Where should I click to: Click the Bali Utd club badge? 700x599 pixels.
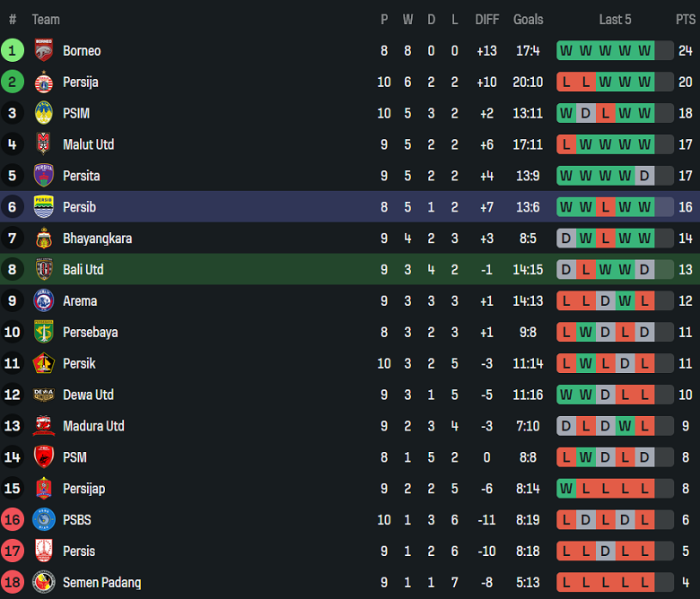coord(44,270)
